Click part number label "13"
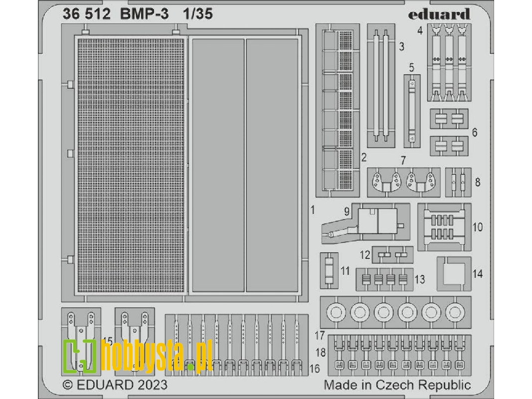This screenshot has width=532, height=399. point(420,279)
